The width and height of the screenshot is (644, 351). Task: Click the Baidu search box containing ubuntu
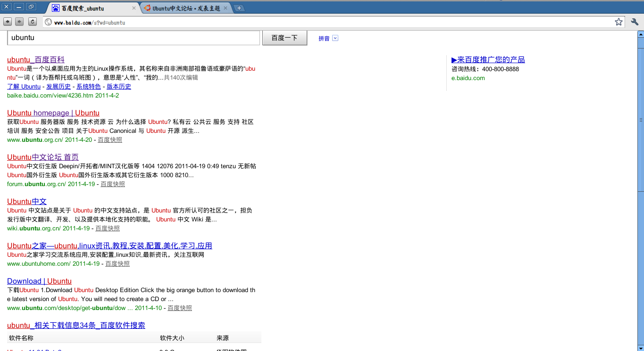point(134,38)
